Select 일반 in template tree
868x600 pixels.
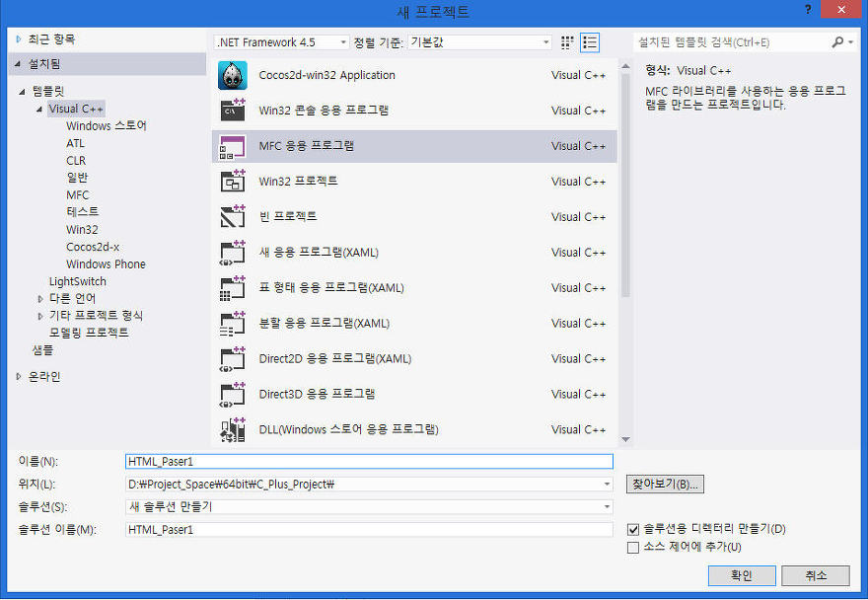pos(77,178)
